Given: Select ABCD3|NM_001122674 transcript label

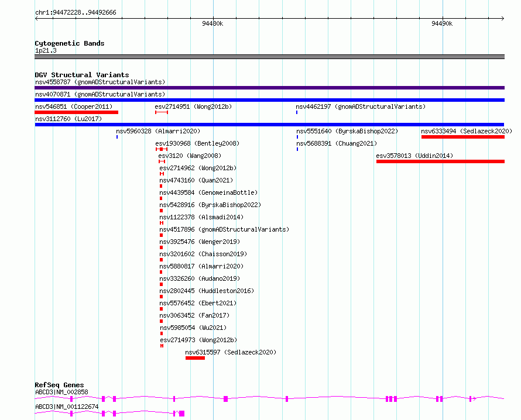Looking at the screenshot, I should (67, 407).
